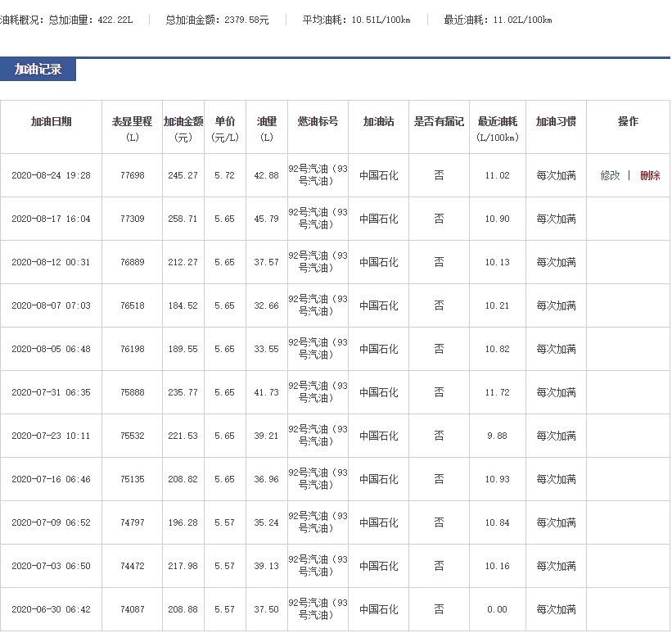
Task: Click the 是否有漏记 column header
Action: point(439,121)
